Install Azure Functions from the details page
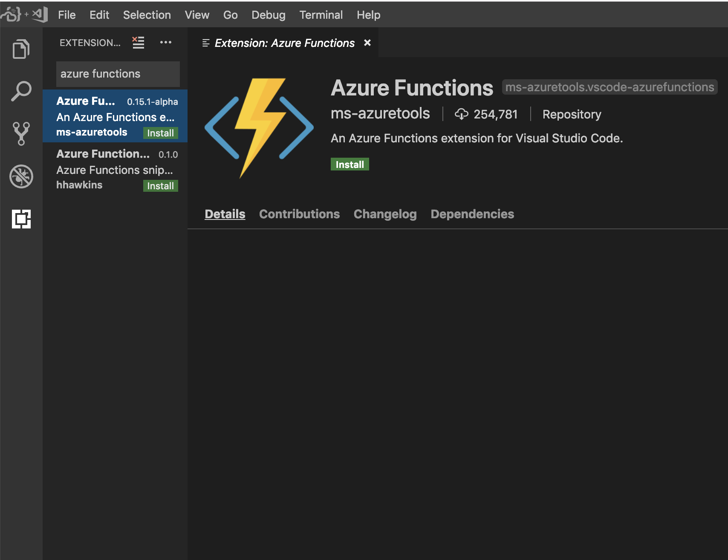Screen dimensions: 728x560 [x=350, y=165]
